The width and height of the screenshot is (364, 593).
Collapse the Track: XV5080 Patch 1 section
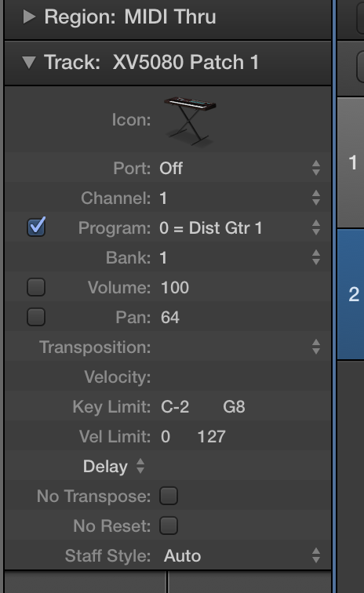29,63
